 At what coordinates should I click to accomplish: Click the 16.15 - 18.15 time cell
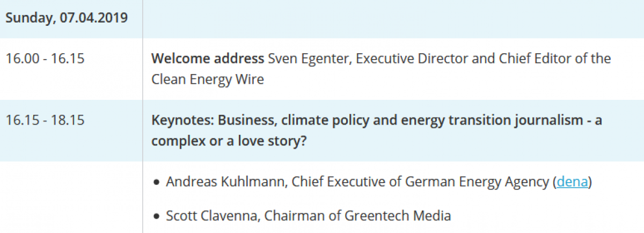(45, 120)
